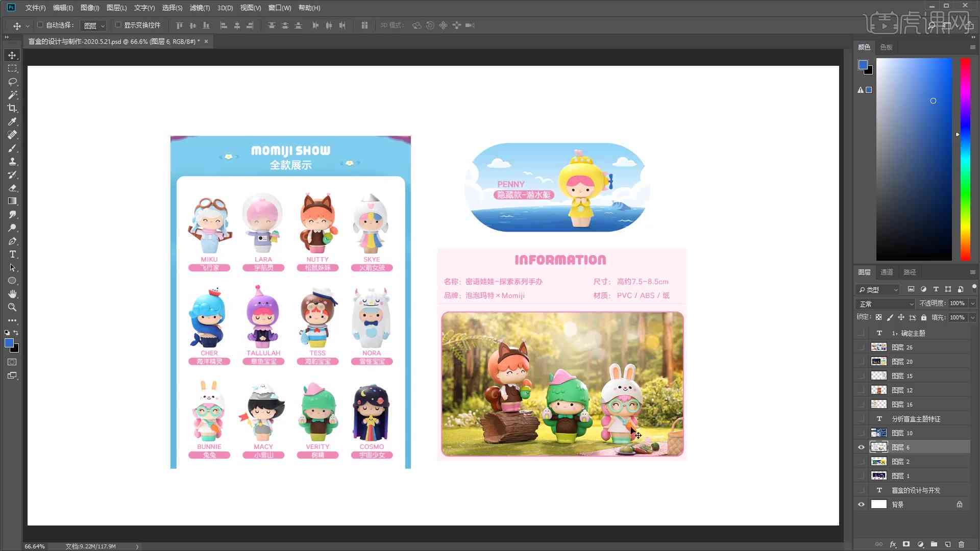
Task: Open the Layers panel options menu
Action: (x=972, y=272)
